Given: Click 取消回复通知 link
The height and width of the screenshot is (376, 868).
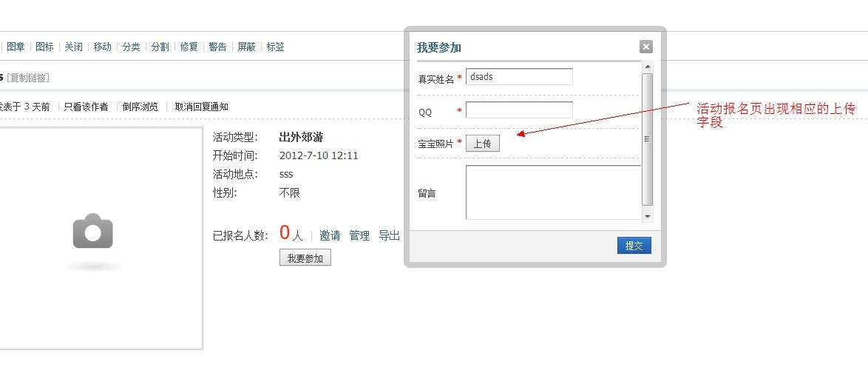Looking at the screenshot, I should tap(202, 107).
